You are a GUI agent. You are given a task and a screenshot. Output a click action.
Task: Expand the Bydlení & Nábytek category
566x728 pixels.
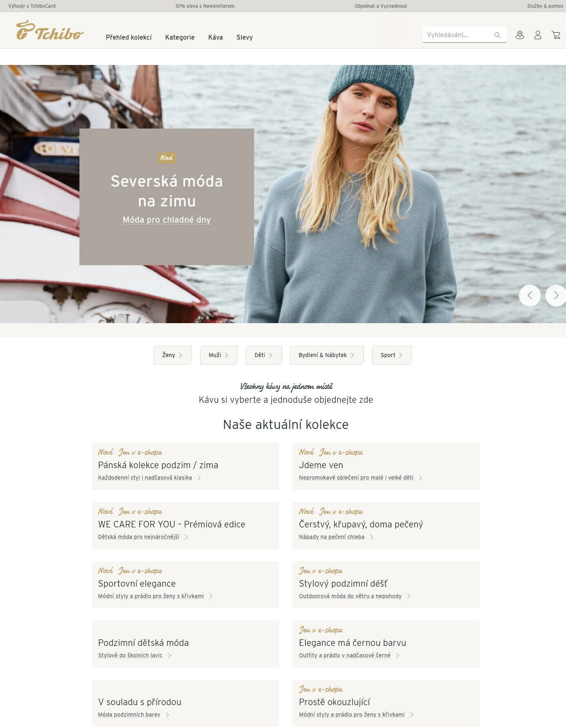tap(326, 355)
